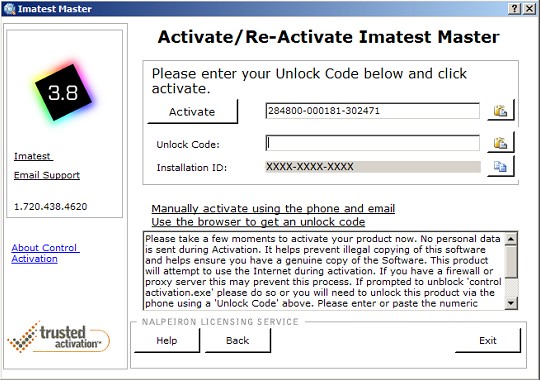Click scrollbar down arrow in the info text box
Viewport: 540px width, 380px height.
[x=511, y=303]
